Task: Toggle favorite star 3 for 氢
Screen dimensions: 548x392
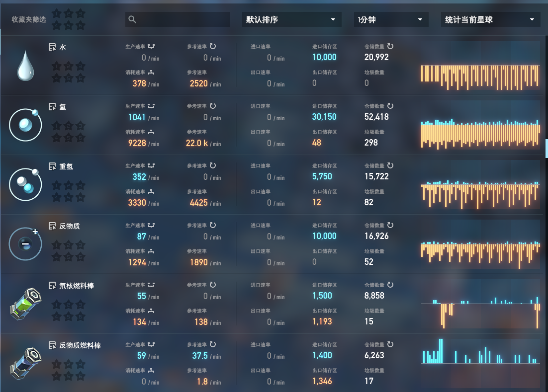Action: click(81, 125)
